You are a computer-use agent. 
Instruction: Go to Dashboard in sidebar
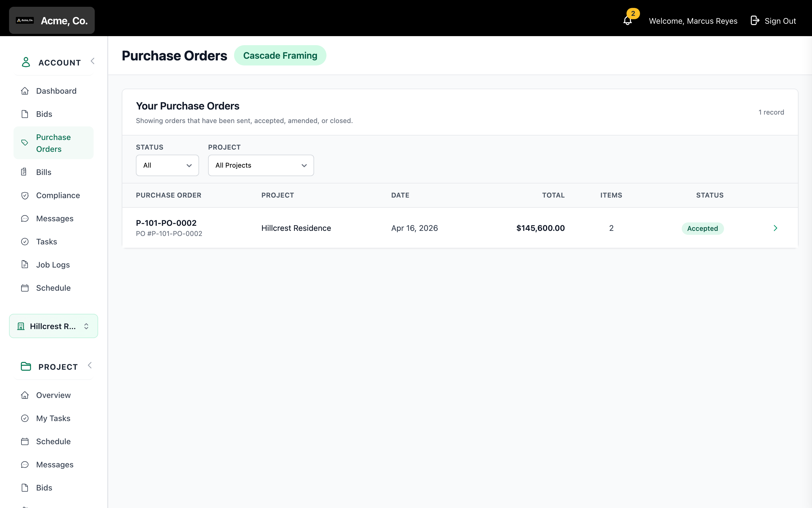[x=53, y=91]
